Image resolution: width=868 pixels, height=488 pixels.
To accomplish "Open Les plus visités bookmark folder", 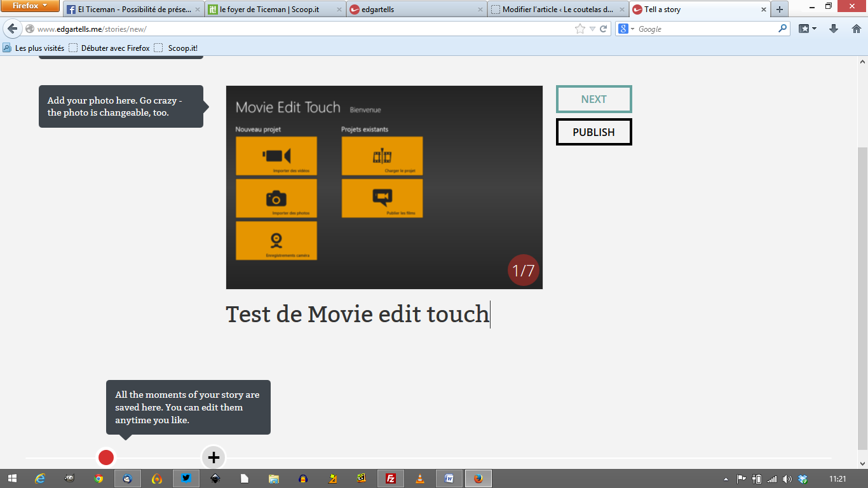I will 33,48.
